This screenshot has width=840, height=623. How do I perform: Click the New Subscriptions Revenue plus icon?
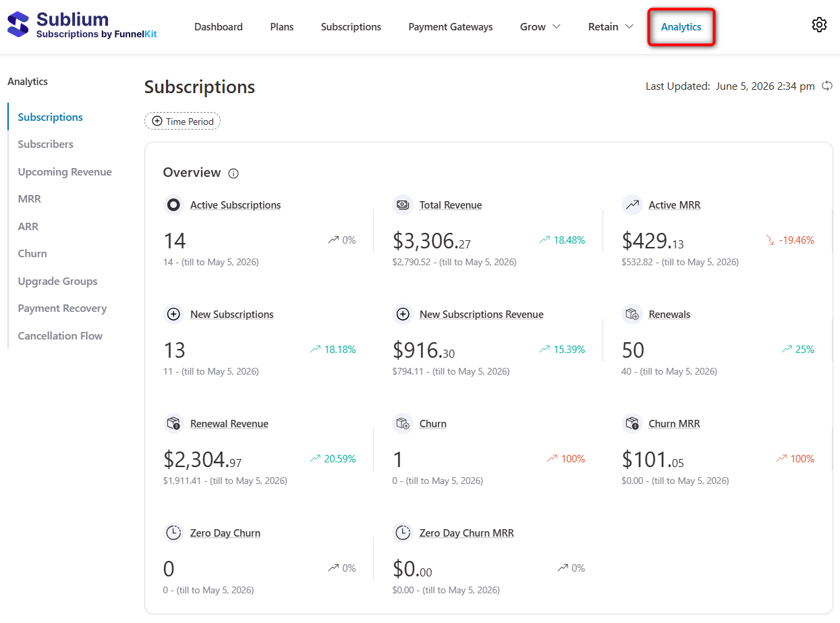pos(403,314)
